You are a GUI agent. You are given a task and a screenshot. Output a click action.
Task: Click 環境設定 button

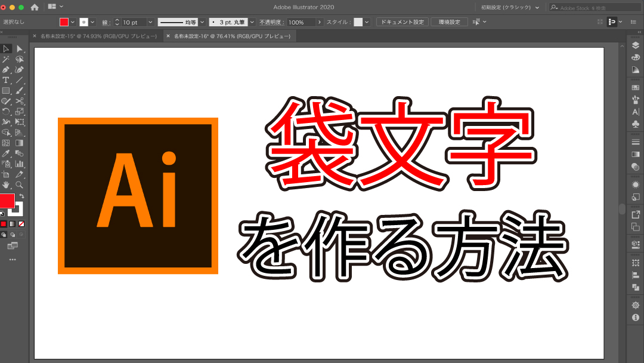coord(450,21)
